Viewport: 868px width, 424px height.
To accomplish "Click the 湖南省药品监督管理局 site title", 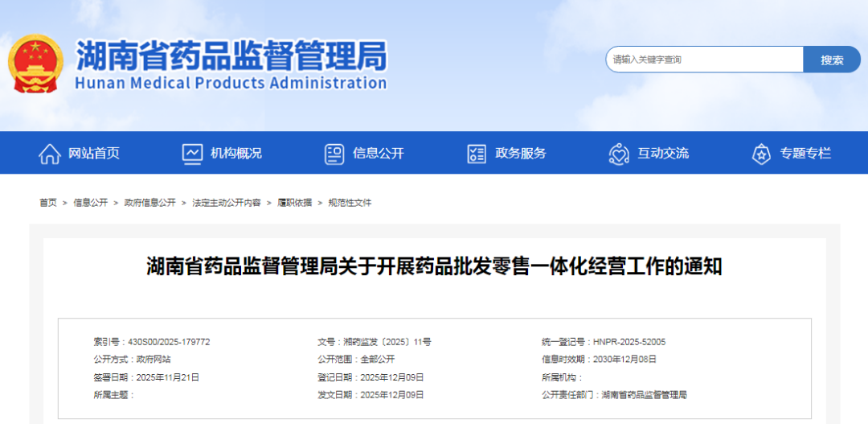I will click(231, 56).
